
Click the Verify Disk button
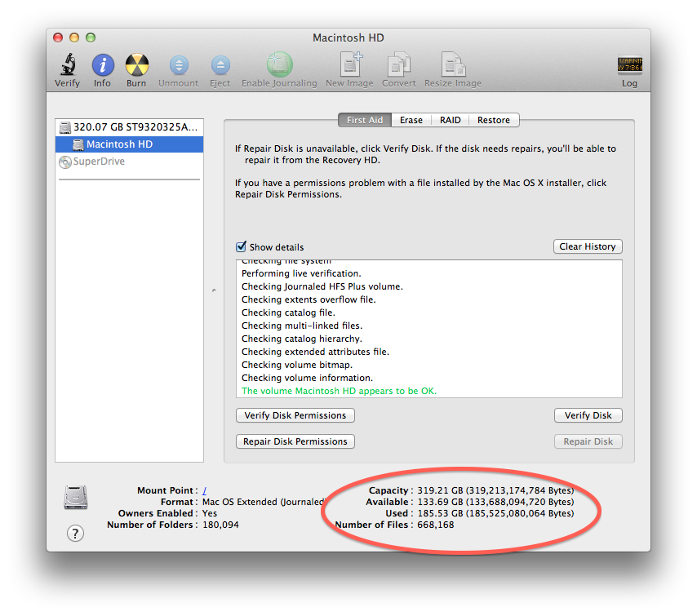point(588,415)
